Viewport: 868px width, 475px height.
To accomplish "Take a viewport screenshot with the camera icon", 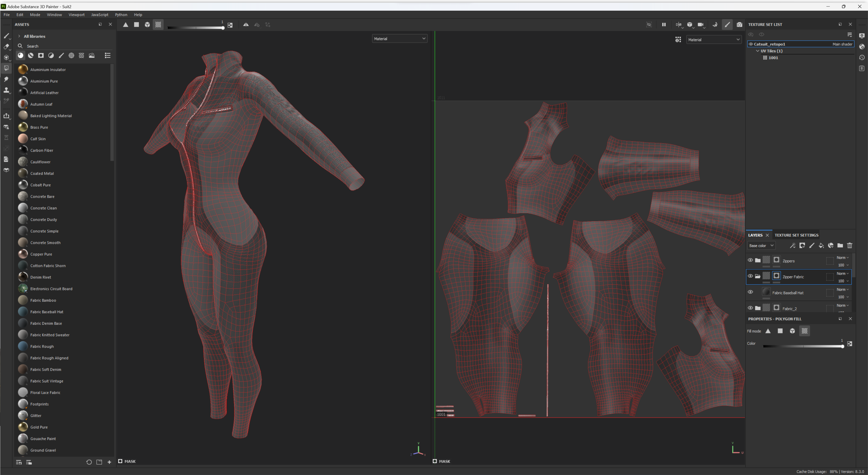I will (739, 25).
